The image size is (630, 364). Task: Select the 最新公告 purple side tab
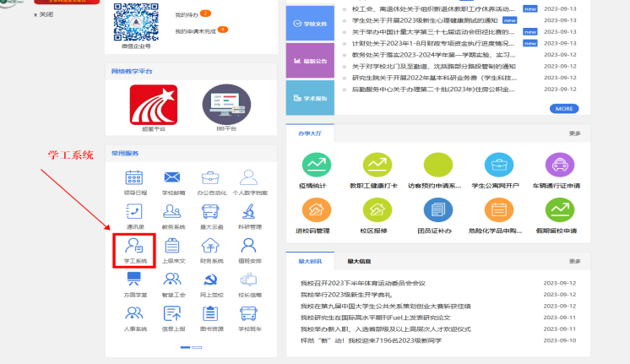point(310,61)
